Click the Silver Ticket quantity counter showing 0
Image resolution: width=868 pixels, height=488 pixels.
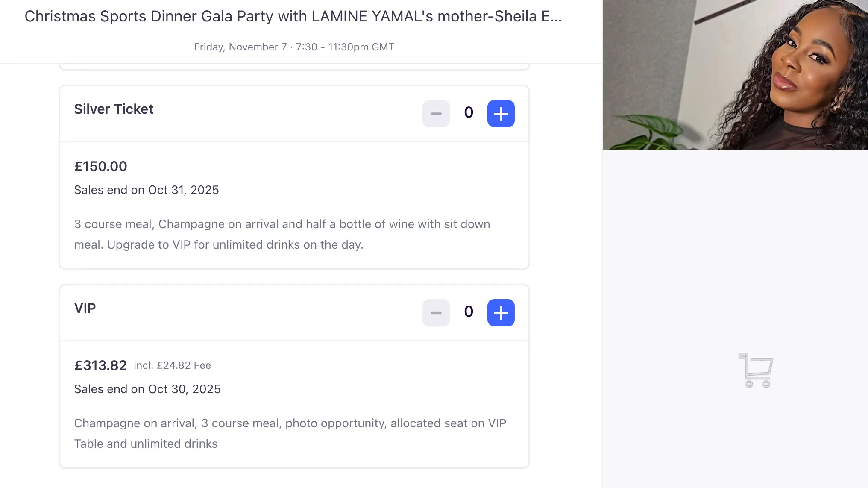point(468,112)
